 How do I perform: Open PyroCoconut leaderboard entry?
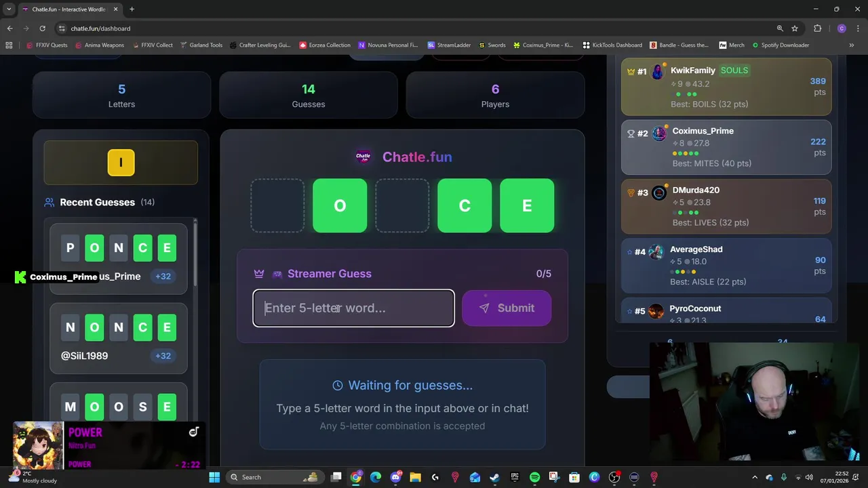coord(726,310)
